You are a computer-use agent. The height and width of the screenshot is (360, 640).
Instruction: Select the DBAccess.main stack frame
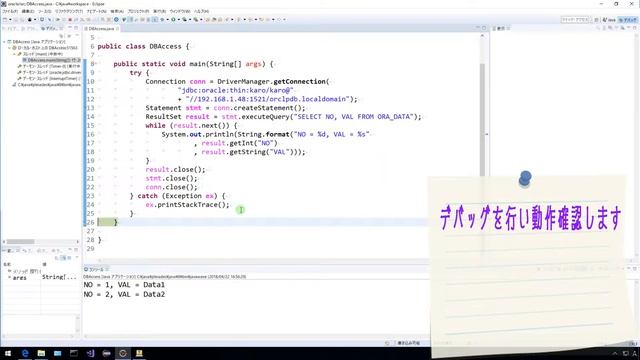[51, 60]
